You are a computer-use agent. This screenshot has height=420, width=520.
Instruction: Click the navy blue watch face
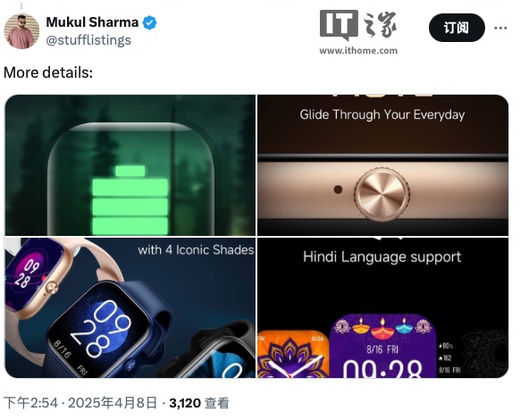click(x=99, y=333)
